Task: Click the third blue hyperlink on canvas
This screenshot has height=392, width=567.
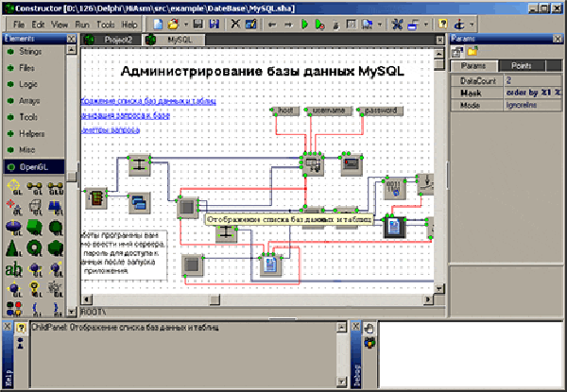Action: 111,130
